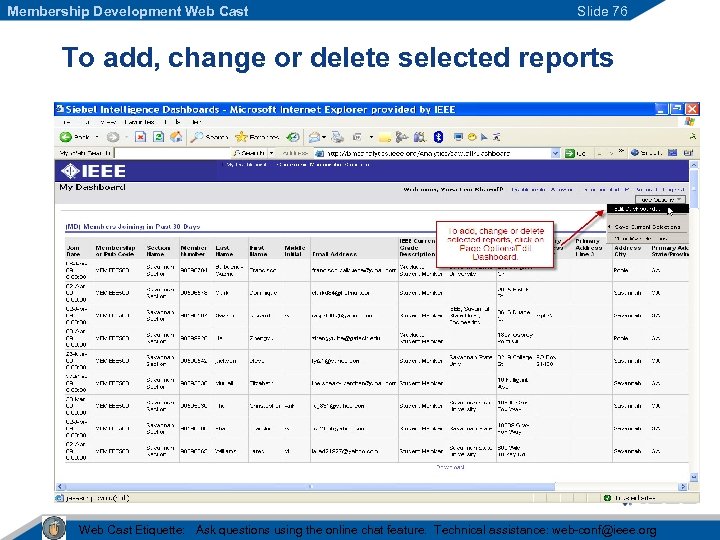
Task: Click the Snagit toolbar button
Action: [646, 153]
